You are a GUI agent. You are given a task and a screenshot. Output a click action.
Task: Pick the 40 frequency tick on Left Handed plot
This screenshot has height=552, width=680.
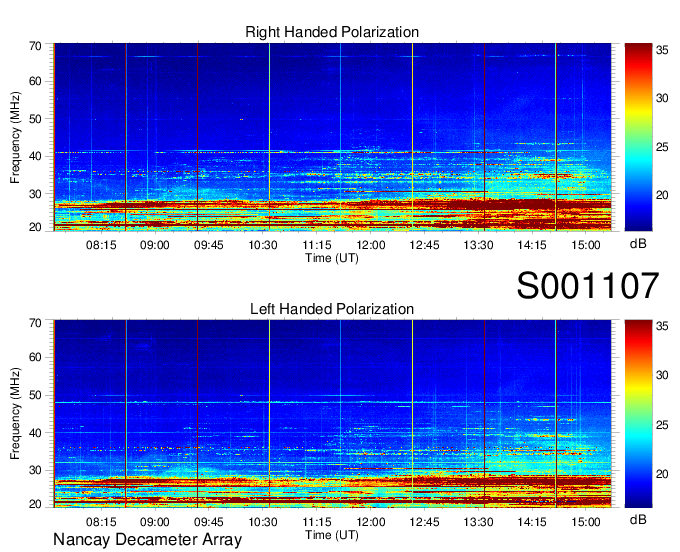pos(36,433)
